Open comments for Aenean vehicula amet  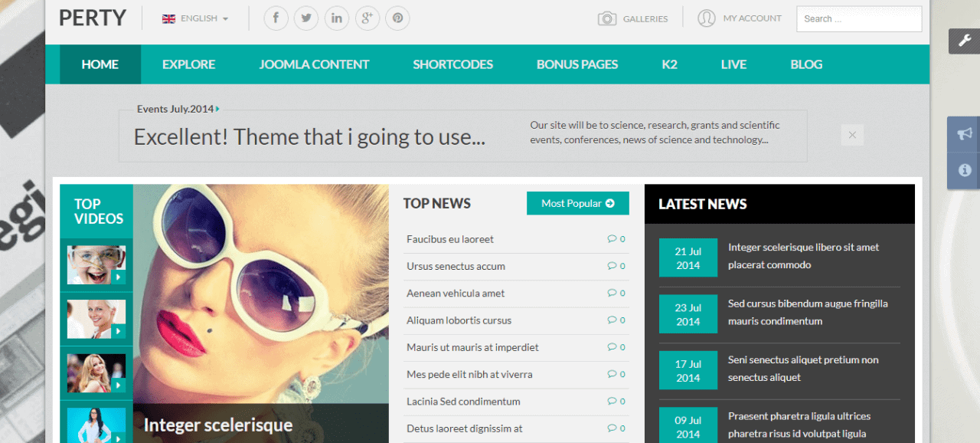pyautogui.click(x=617, y=293)
